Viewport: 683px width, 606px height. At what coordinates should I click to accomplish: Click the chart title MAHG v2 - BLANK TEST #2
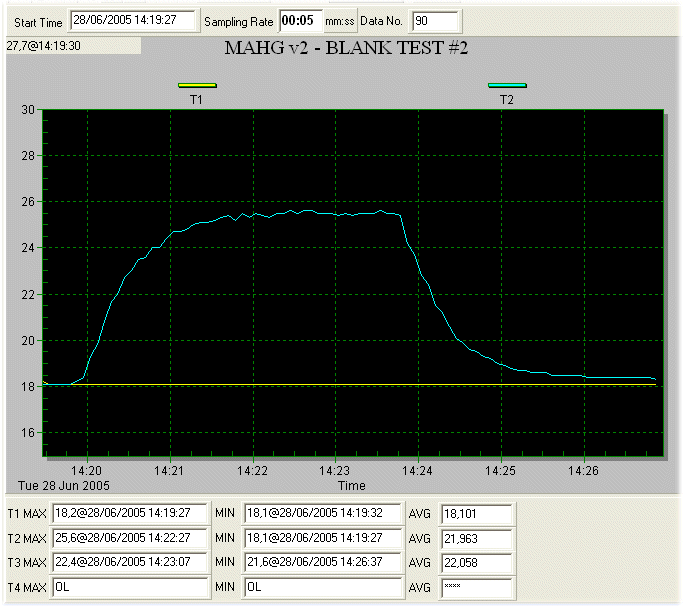click(x=346, y=48)
